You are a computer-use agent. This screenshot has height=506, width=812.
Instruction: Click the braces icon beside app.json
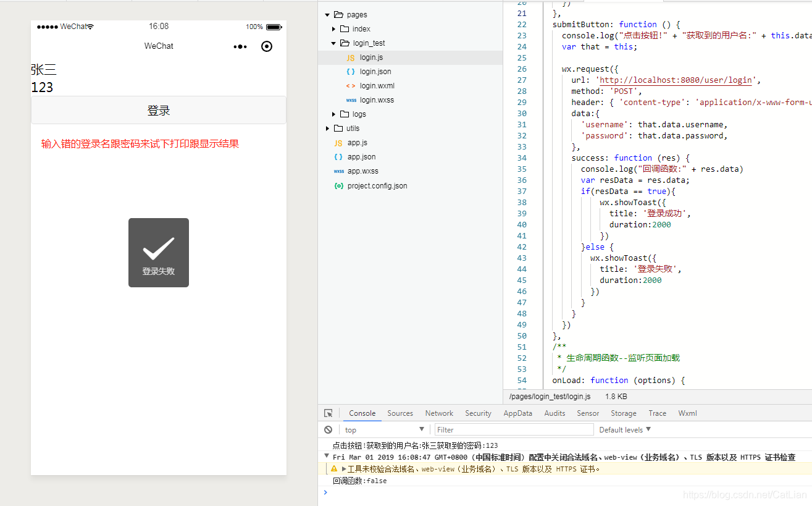tap(338, 157)
